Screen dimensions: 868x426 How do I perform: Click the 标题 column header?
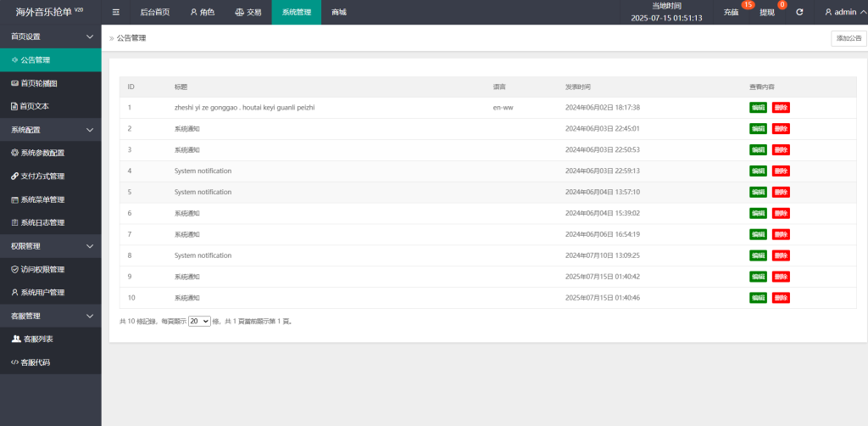tap(181, 87)
